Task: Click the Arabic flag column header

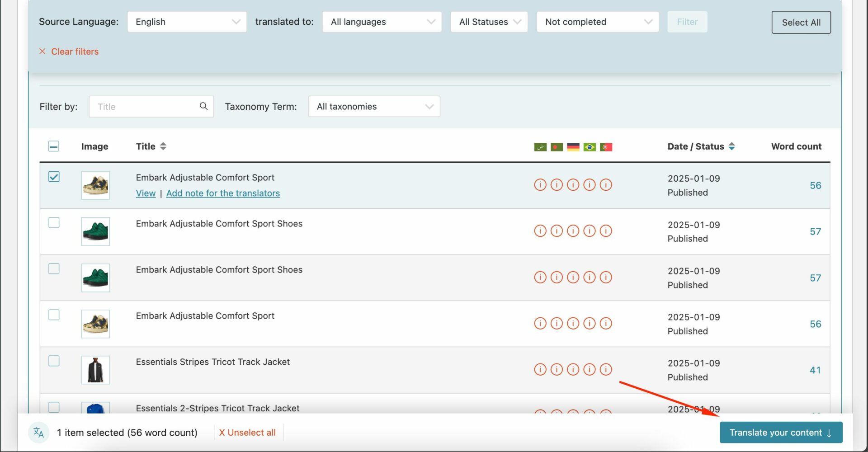Action: click(x=540, y=147)
